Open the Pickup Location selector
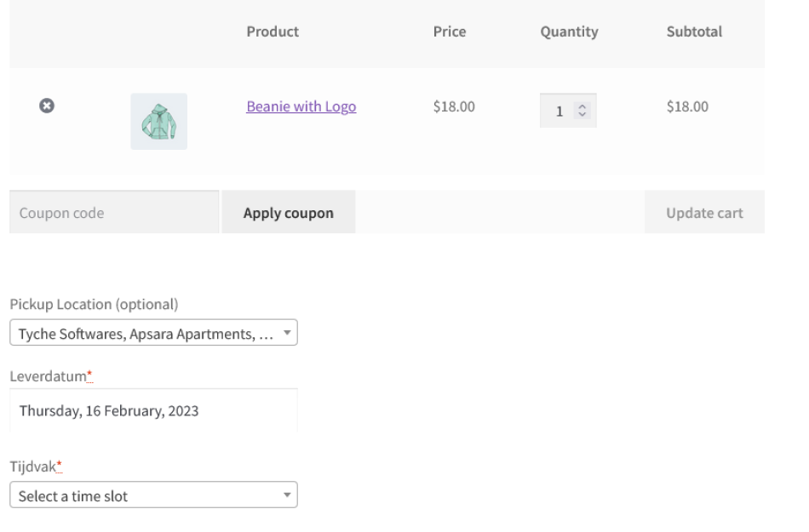The image size is (809, 532). [153, 333]
